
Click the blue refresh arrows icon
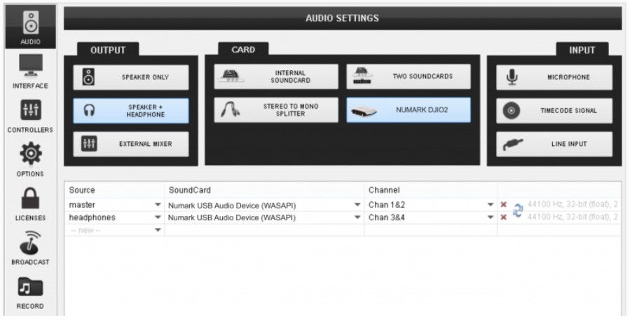[517, 211]
